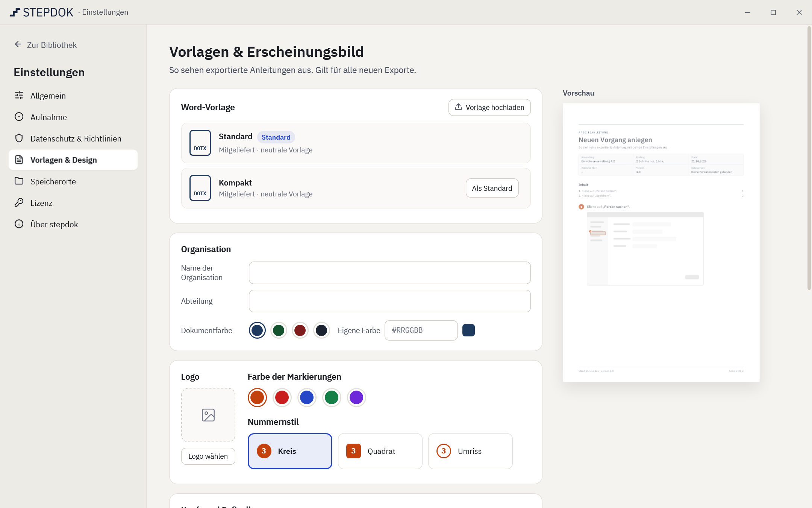This screenshot has height=508, width=812.
Task: Open the Speicherorte section
Action: 73,181
